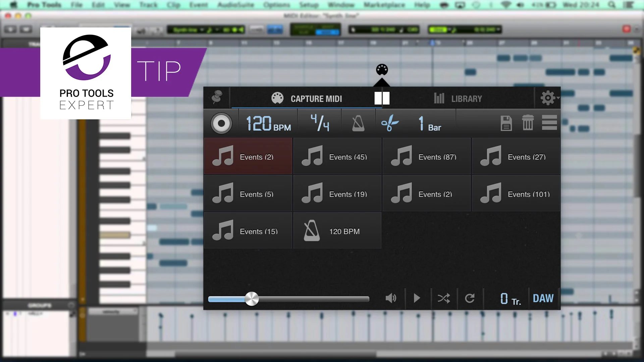
Task: Click the DAW button
Action: pyautogui.click(x=543, y=298)
